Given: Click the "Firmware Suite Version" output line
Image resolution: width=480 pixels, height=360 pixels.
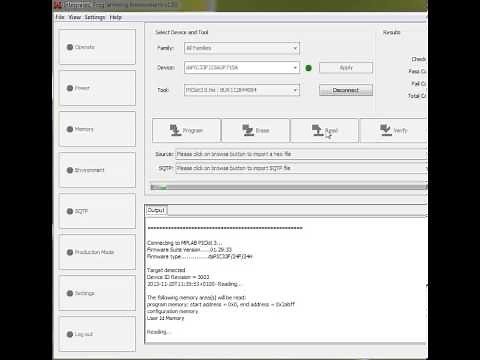Looking at the screenshot, I should [189, 250].
